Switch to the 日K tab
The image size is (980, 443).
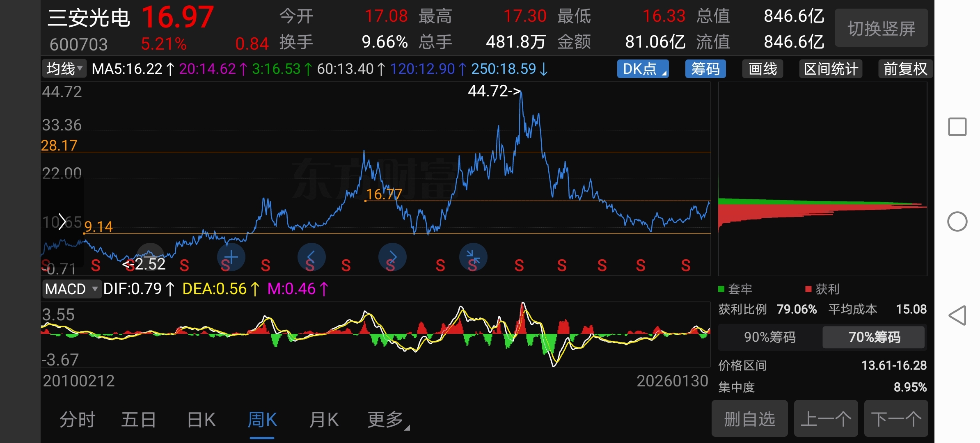pyautogui.click(x=201, y=420)
